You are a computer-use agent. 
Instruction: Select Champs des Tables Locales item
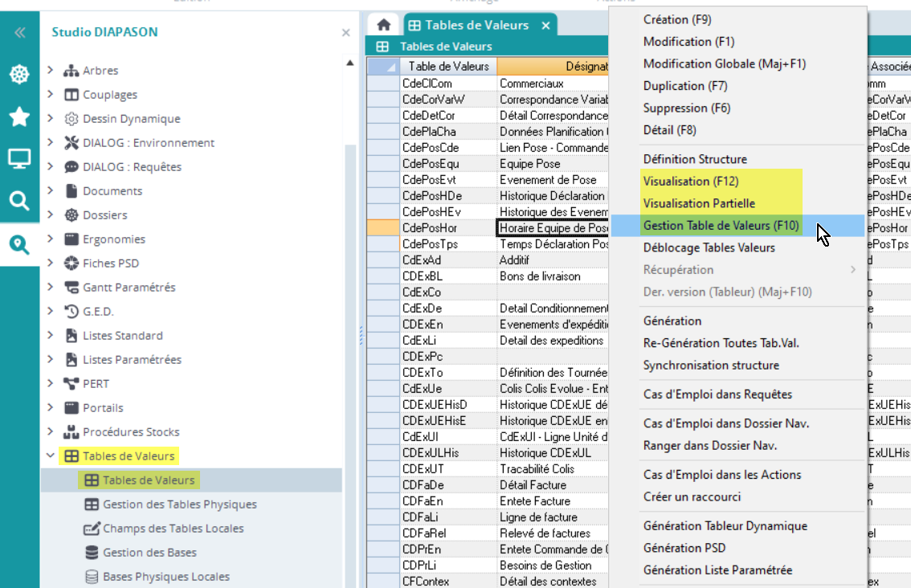(173, 529)
